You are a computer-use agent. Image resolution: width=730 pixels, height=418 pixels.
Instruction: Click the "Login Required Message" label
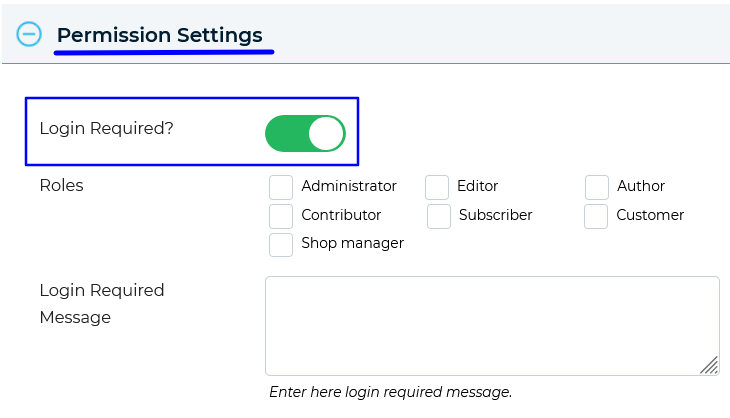tap(101, 304)
